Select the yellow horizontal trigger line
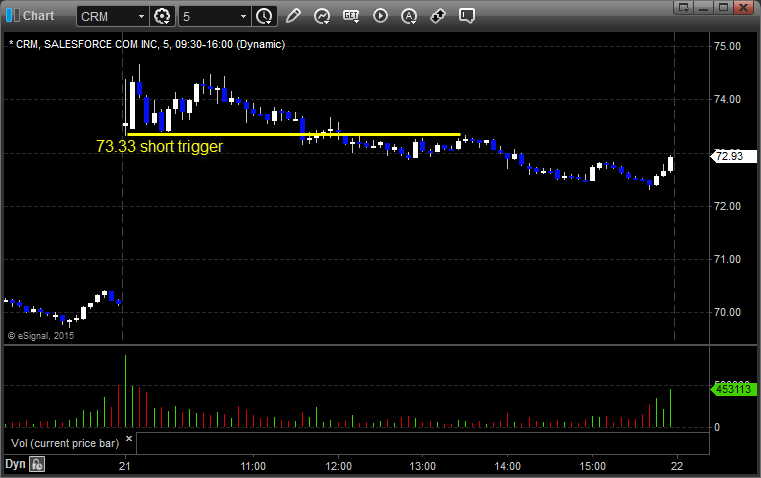 click(294, 134)
